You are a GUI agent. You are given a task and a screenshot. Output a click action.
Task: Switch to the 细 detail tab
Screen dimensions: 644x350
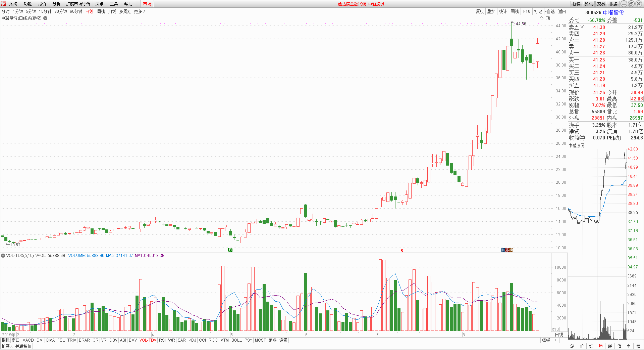(x=591, y=346)
